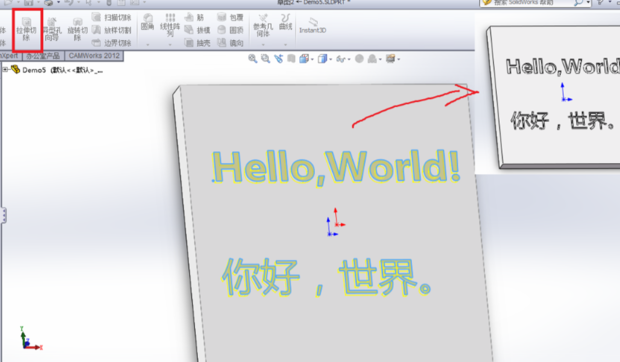
Task: Choose the 边界切除 boundary cut command
Action: (x=112, y=42)
